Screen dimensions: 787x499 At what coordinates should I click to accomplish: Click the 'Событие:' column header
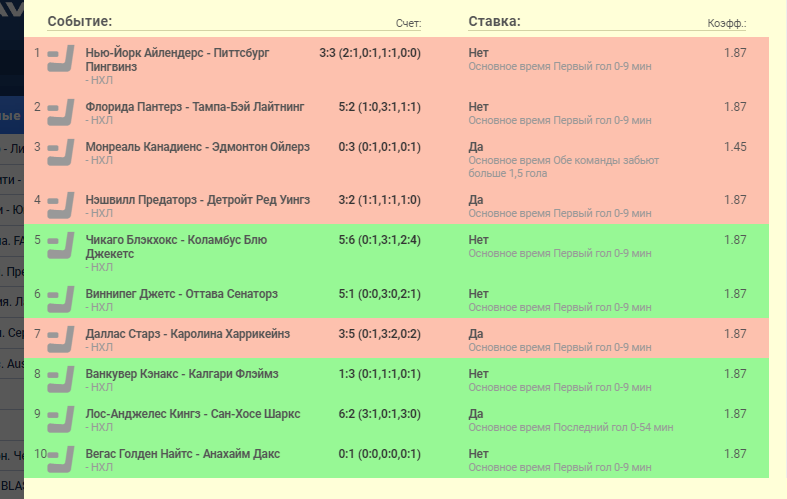click(x=79, y=21)
